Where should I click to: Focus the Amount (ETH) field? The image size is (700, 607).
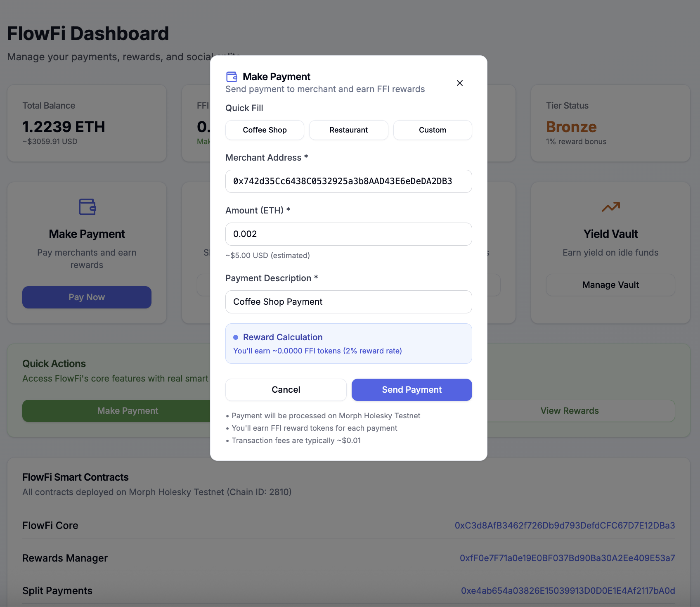(x=348, y=234)
